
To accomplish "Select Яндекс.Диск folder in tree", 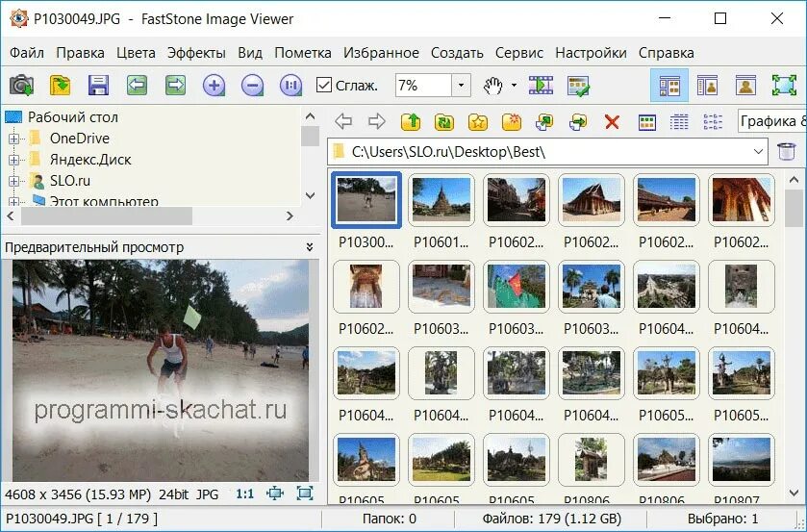I will tap(90, 160).
